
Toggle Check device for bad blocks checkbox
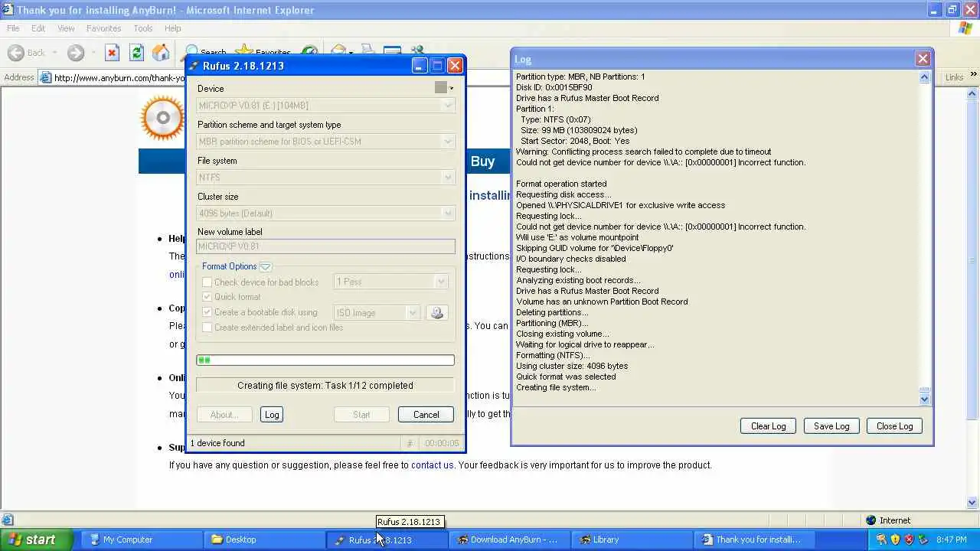point(207,282)
